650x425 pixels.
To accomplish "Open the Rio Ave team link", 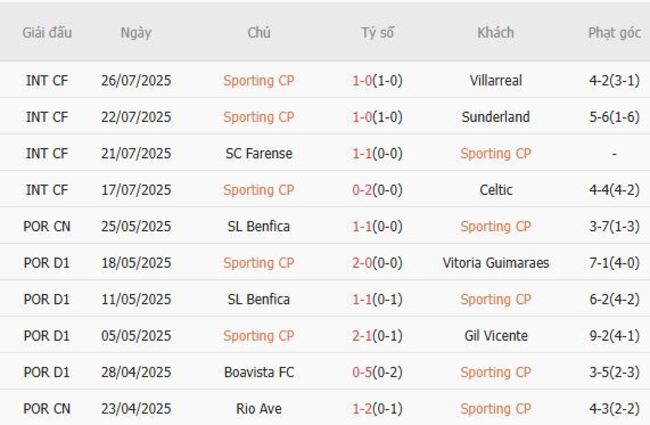I will [258, 408].
